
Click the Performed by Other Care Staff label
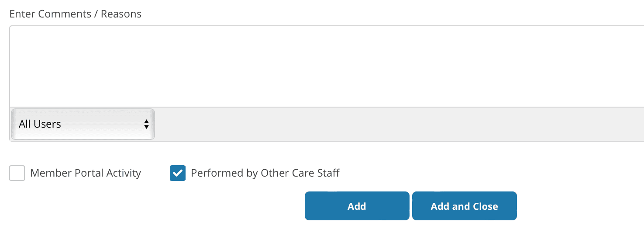(x=265, y=173)
